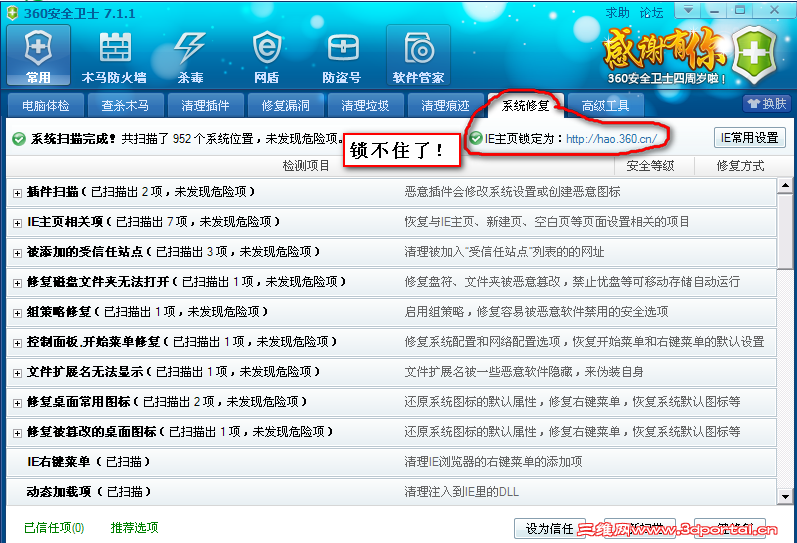The height and width of the screenshot is (543, 797).
Task: Switch to 查杀木马 tab
Action: point(125,105)
